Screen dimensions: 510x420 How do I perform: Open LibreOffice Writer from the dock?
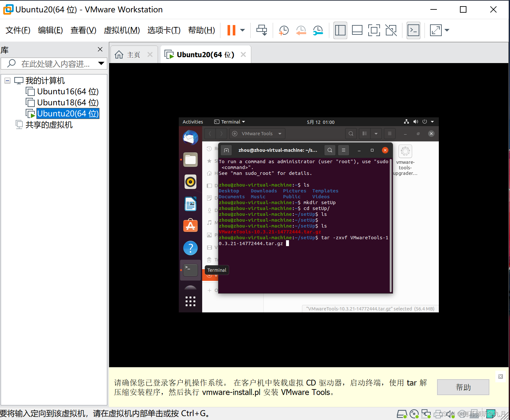190,204
